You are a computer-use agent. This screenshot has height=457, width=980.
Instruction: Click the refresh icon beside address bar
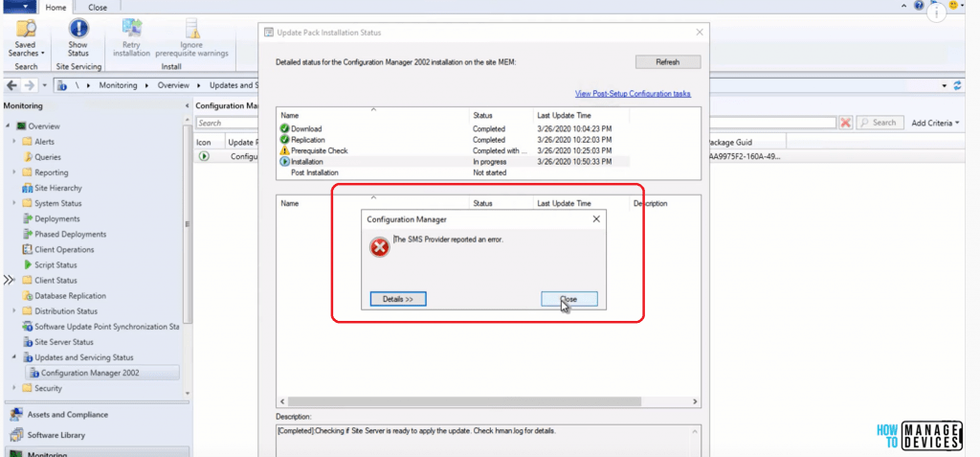(957, 86)
